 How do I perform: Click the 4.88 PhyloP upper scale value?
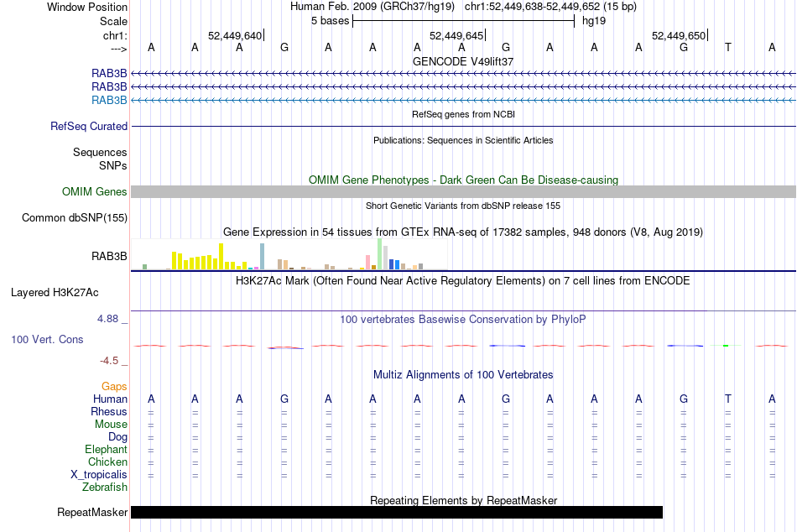click(x=107, y=319)
